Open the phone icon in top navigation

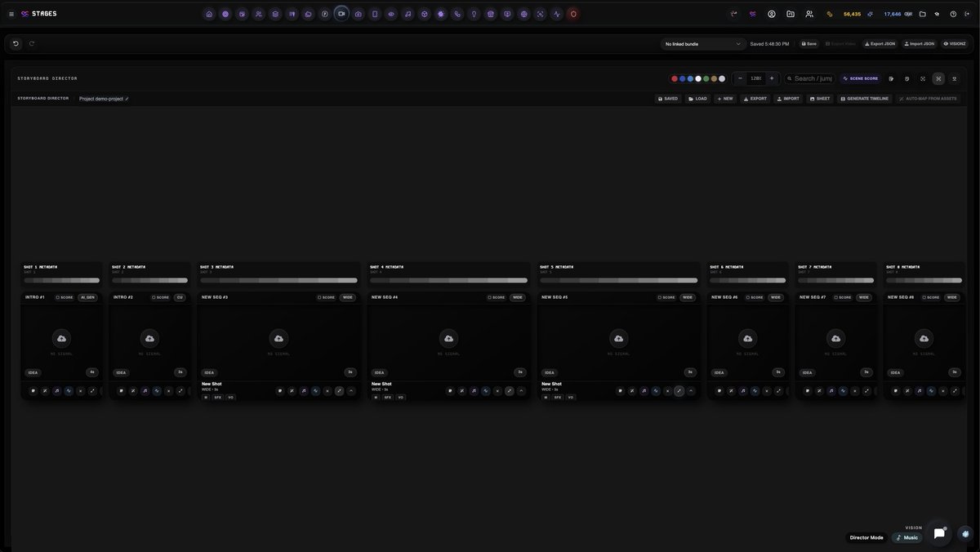457,14
